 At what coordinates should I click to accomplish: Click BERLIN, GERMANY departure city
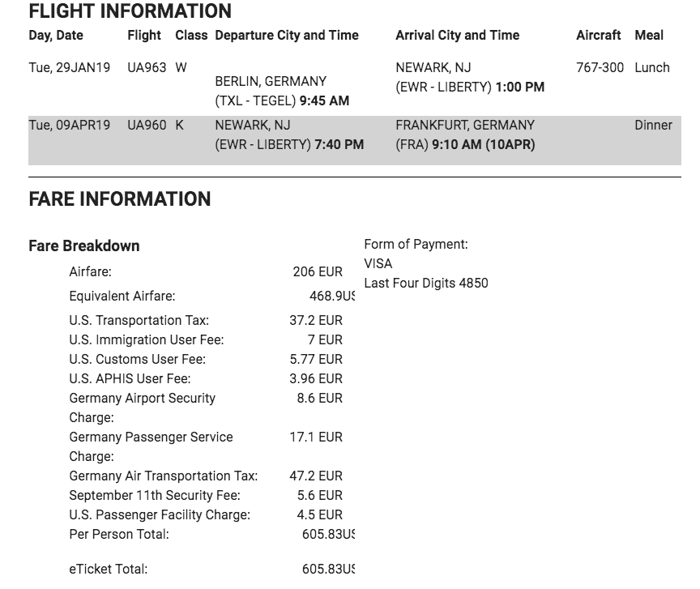271,82
